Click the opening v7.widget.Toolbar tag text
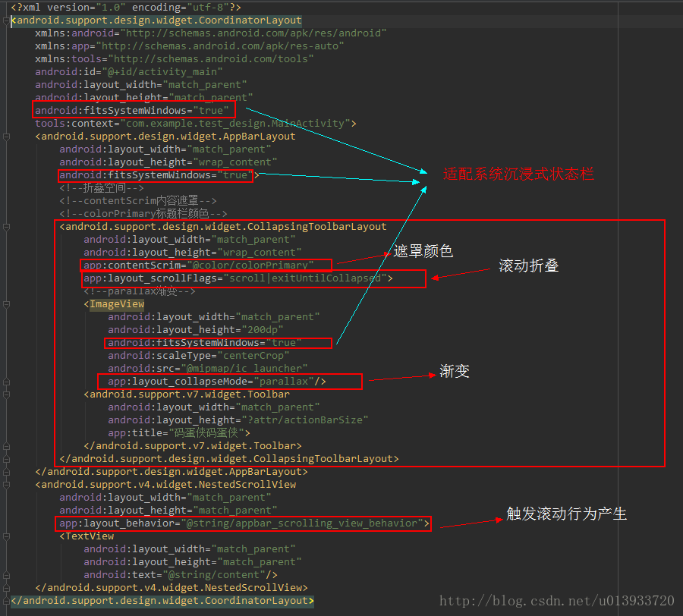Screen dimensions: 683x616 coord(187,394)
